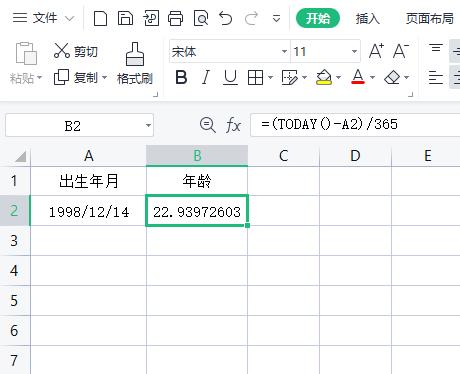The image size is (460, 374).
Task: Open the 粘贴 dropdown arrow
Action: 39,78
